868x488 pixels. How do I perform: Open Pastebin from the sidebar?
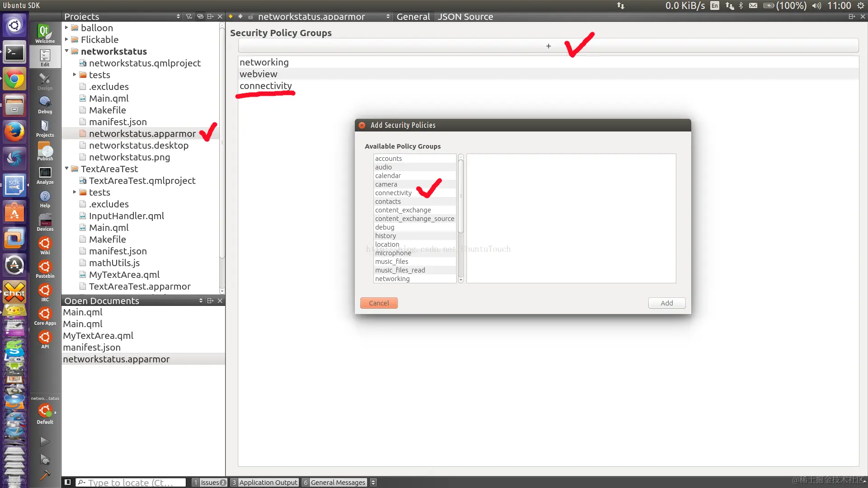[x=45, y=269]
